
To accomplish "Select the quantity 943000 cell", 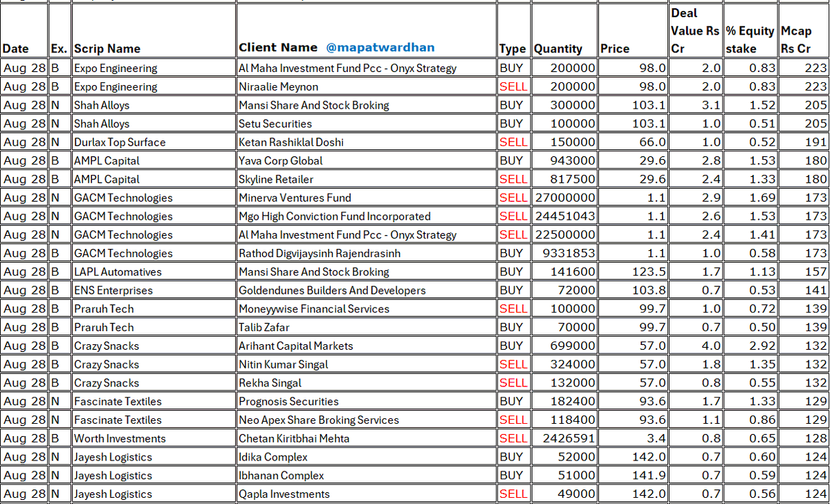I will click(x=564, y=160).
